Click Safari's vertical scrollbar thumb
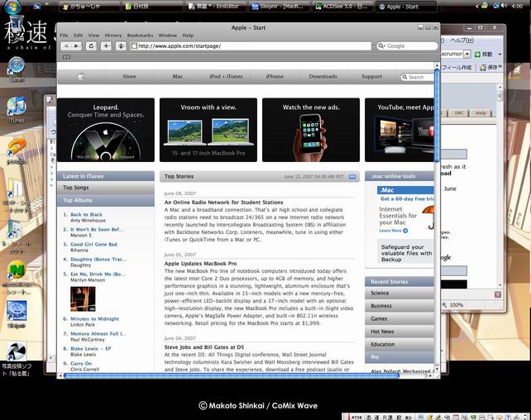Image resolution: width=531 pixels, height=420 pixels. [437, 115]
